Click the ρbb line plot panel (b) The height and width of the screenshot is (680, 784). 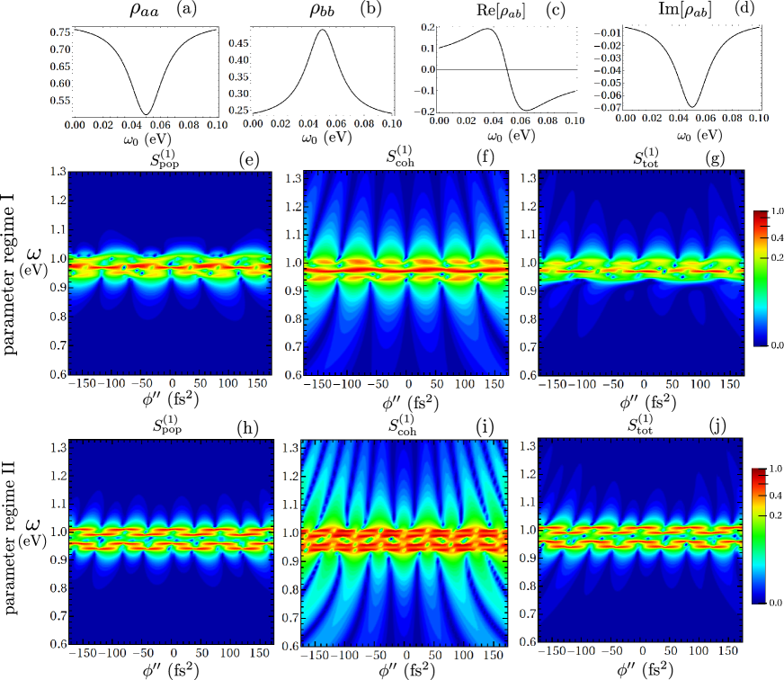pyautogui.click(x=323, y=72)
